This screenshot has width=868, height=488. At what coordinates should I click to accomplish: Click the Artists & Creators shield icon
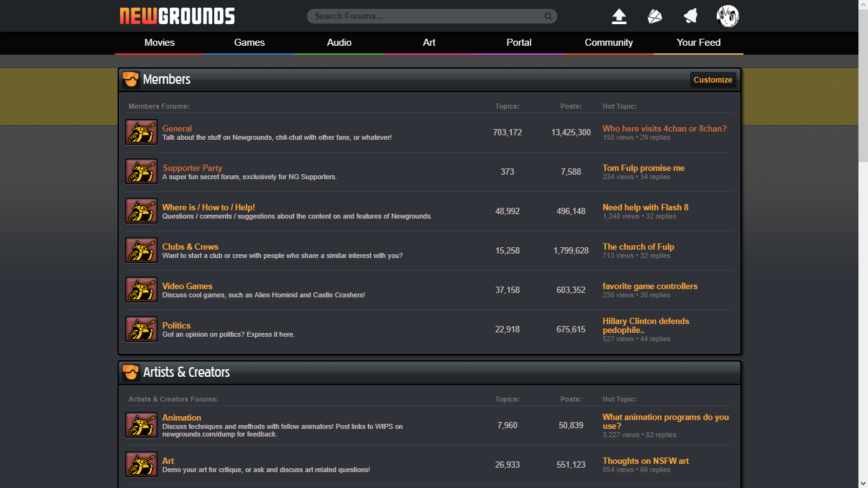tap(130, 372)
